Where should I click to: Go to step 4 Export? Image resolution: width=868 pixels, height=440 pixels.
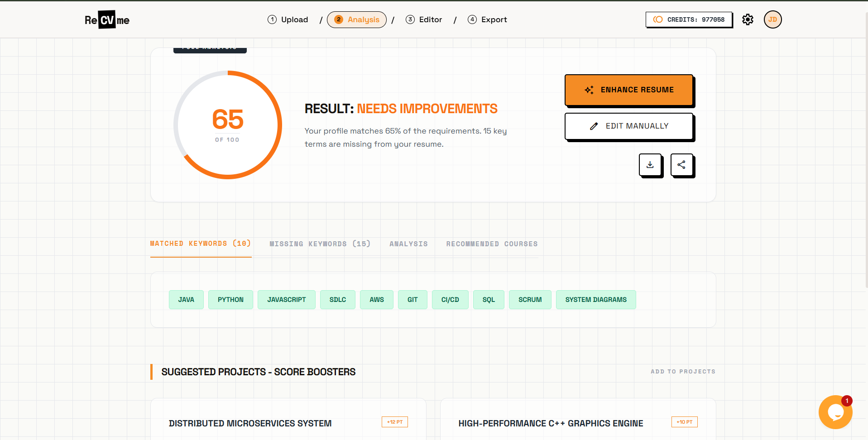[x=487, y=19]
